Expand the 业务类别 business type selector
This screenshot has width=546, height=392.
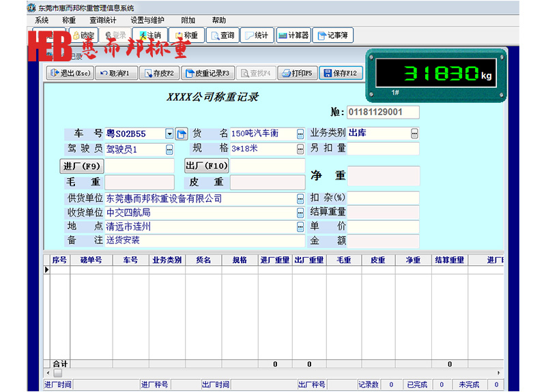414,133
